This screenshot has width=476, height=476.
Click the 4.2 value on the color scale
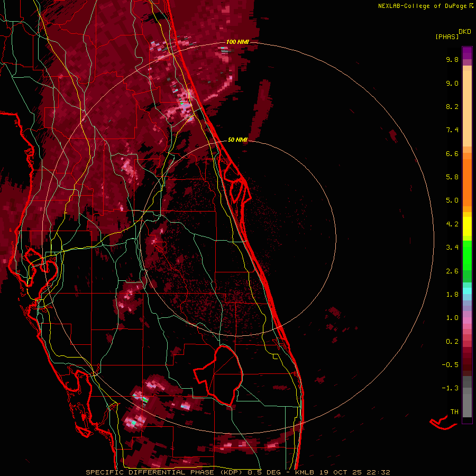click(x=452, y=224)
